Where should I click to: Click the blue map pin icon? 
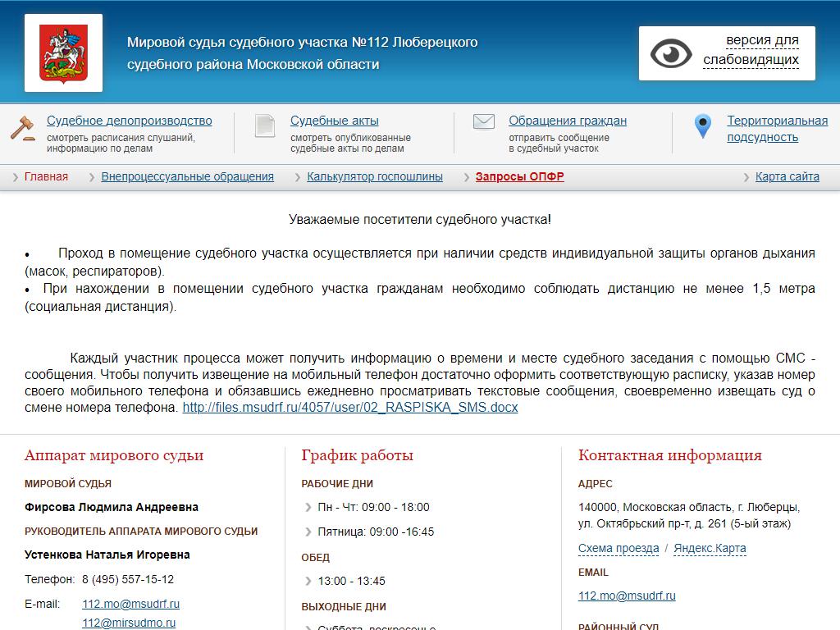(x=702, y=126)
